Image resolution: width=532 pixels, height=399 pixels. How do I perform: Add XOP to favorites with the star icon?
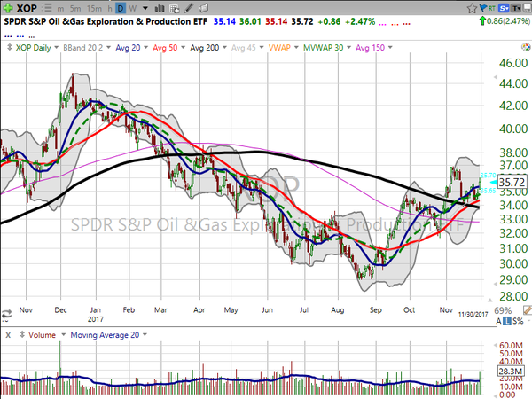472,8
